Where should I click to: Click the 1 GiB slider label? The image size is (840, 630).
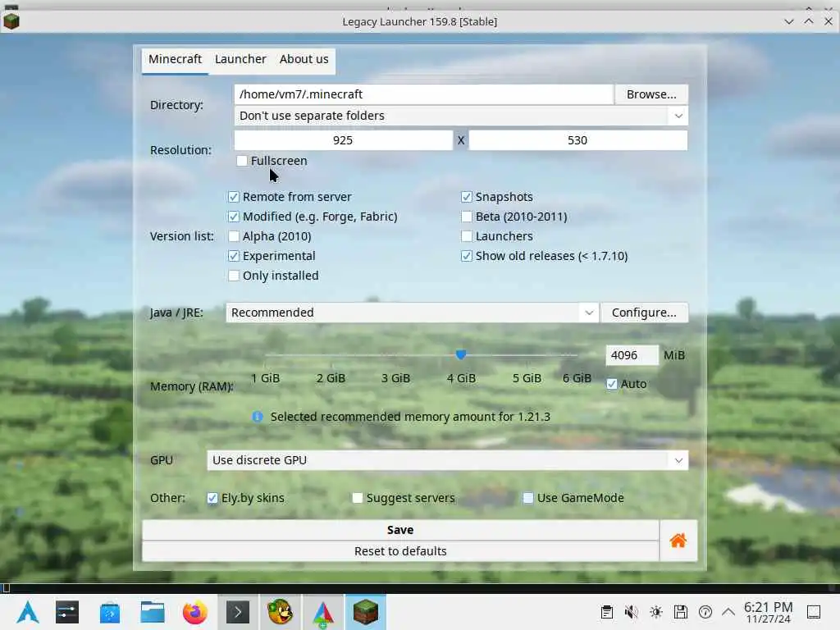265,378
